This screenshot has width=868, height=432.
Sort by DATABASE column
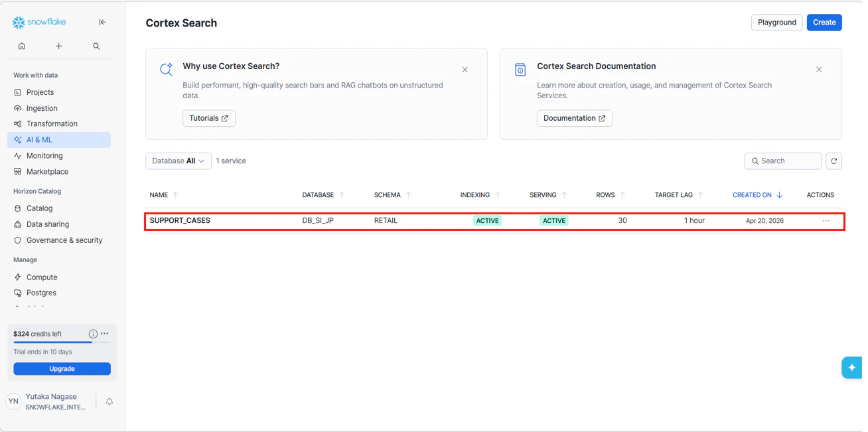pyautogui.click(x=324, y=195)
